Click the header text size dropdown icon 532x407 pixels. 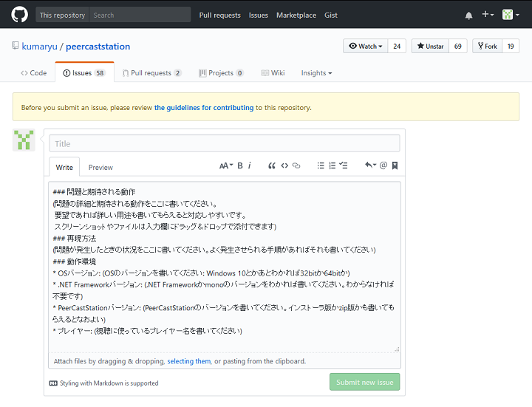click(x=226, y=165)
